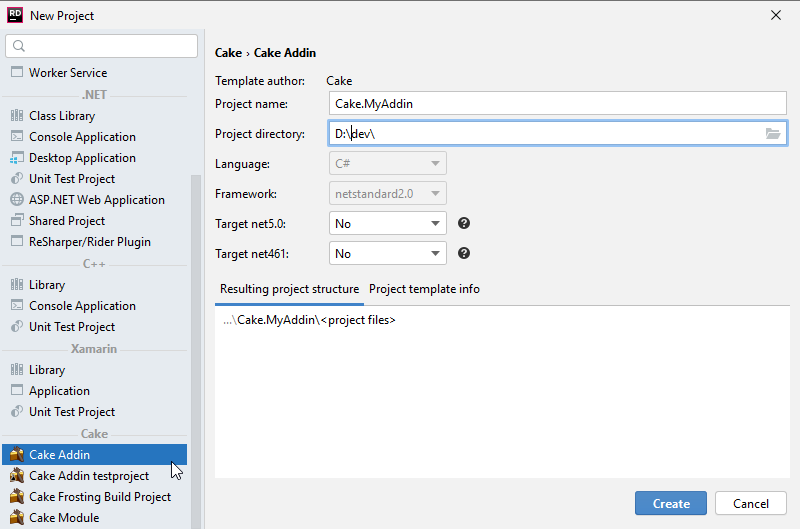
Task: Select the Desktop Application label
Action: click(82, 158)
